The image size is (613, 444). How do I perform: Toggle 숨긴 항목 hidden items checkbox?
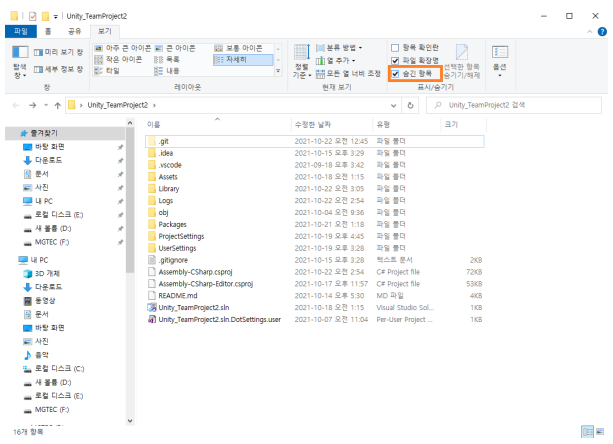pyautogui.click(x=412, y=73)
